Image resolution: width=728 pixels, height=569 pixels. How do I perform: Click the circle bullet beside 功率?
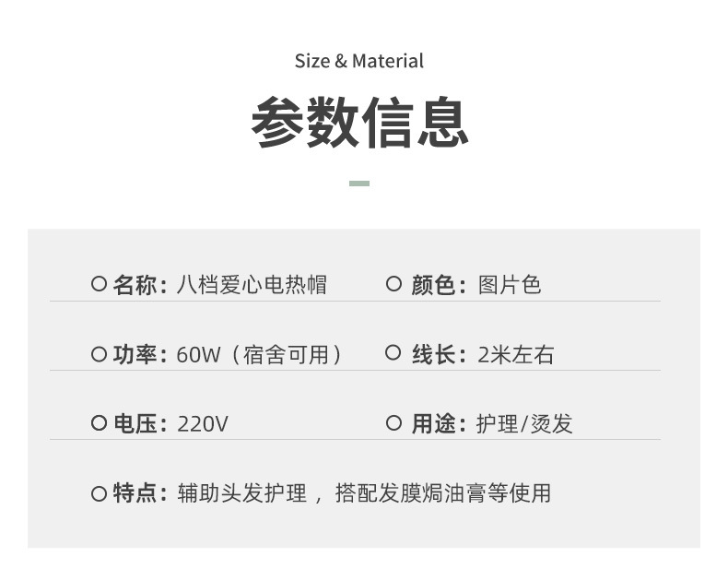(x=99, y=354)
